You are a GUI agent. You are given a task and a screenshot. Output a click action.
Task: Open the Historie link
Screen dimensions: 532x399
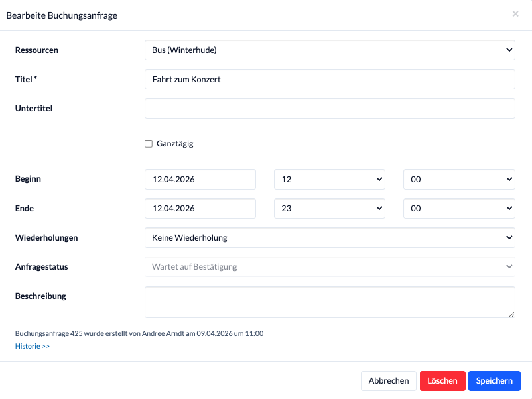coord(33,346)
